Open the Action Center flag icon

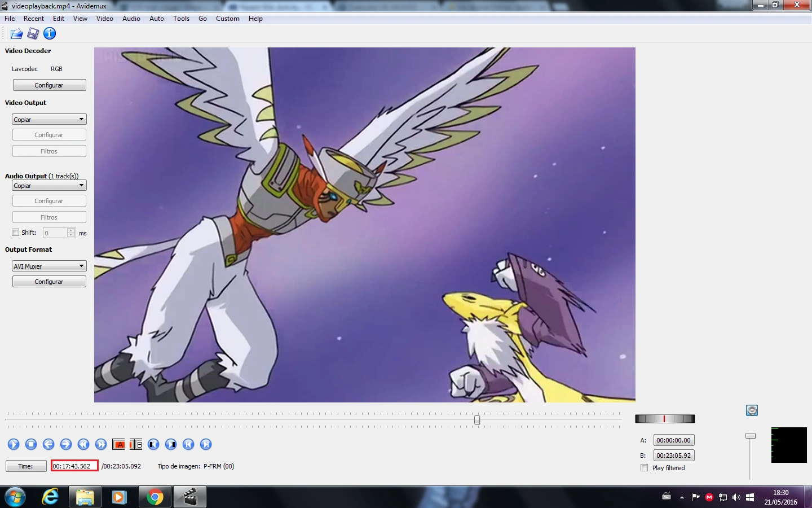[x=696, y=497]
